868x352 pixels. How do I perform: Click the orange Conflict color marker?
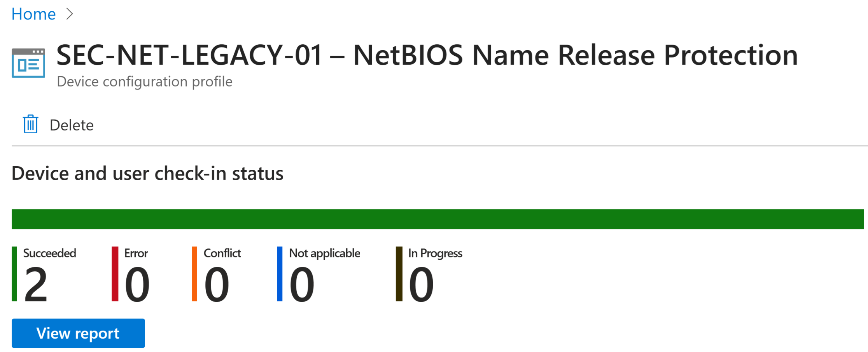(x=194, y=274)
